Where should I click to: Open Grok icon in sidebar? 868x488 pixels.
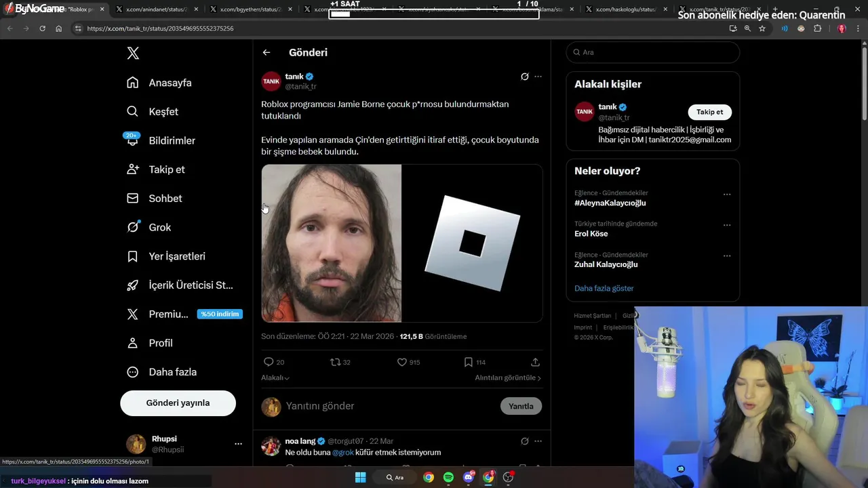133,227
